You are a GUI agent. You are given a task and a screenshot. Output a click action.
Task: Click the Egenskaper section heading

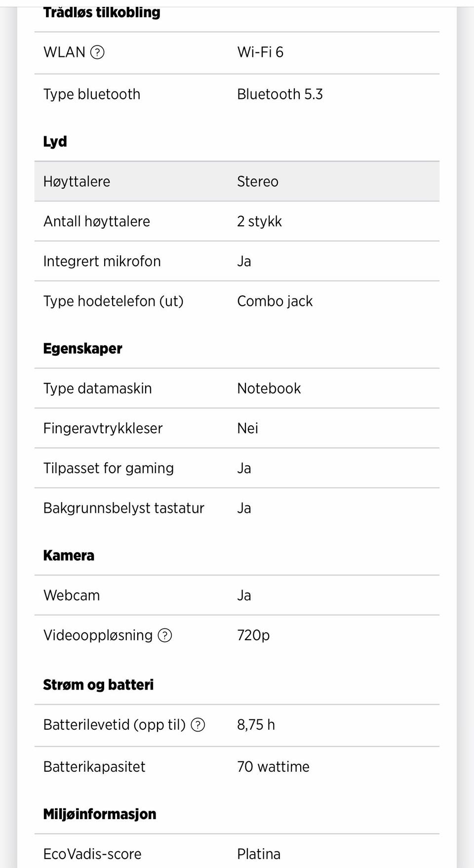coord(82,349)
